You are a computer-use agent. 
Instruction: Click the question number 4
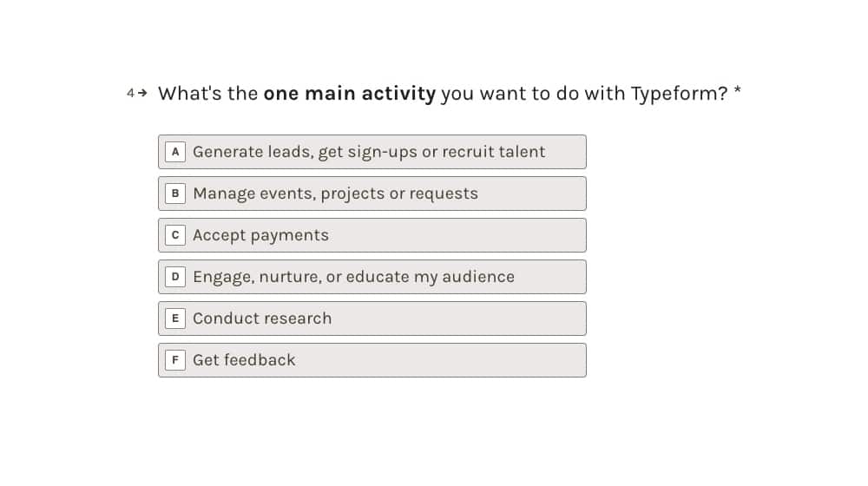130,93
